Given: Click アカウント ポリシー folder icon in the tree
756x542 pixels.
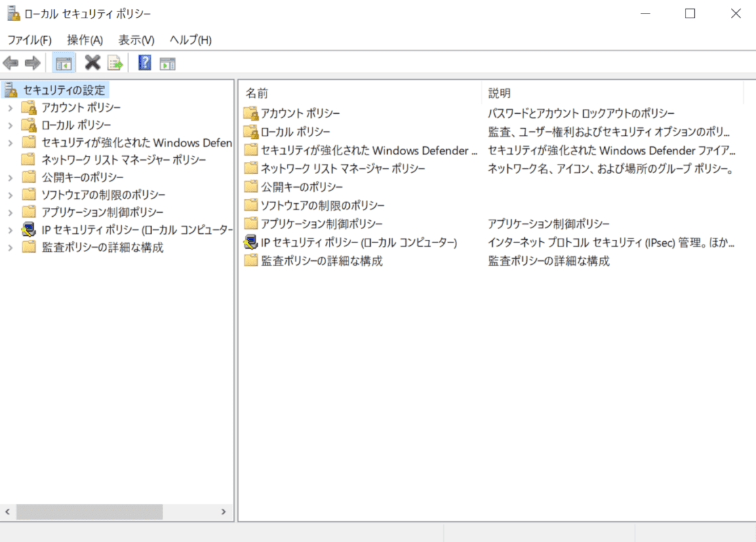Looking at the screenshot, I should [29, 107].
